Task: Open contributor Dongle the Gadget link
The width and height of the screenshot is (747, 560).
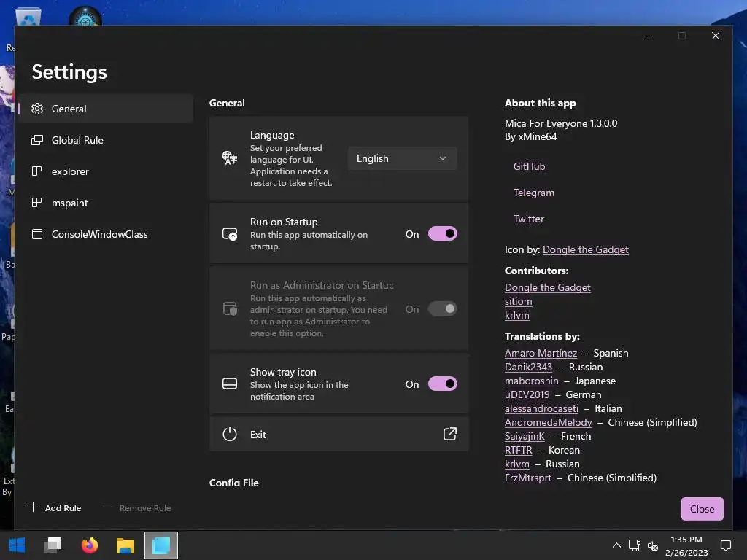Action: click(547, 287)
